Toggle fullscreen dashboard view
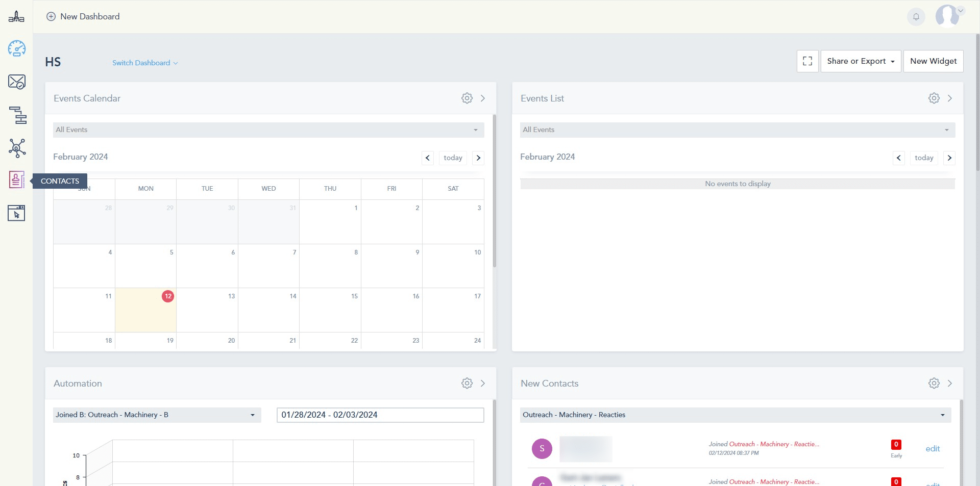The height and width of the screenshot is (486, 980). pyautogui.click(x=807, y=61)
